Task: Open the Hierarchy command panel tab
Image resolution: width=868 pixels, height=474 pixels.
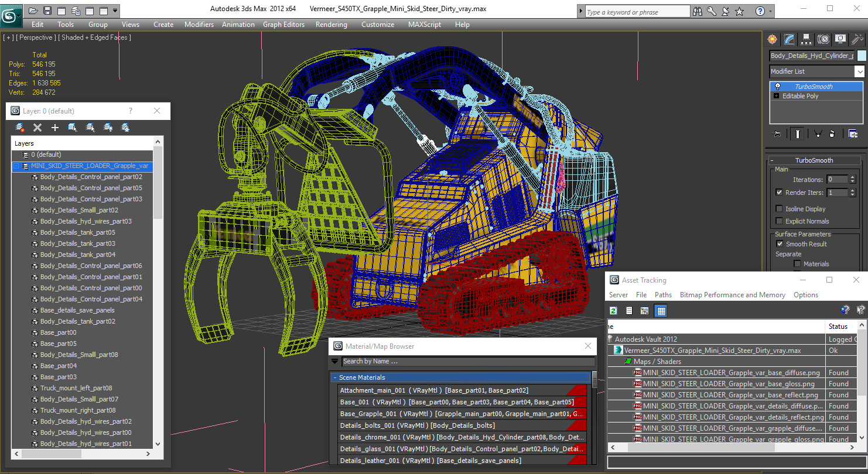Action: (x=807, y=39)
